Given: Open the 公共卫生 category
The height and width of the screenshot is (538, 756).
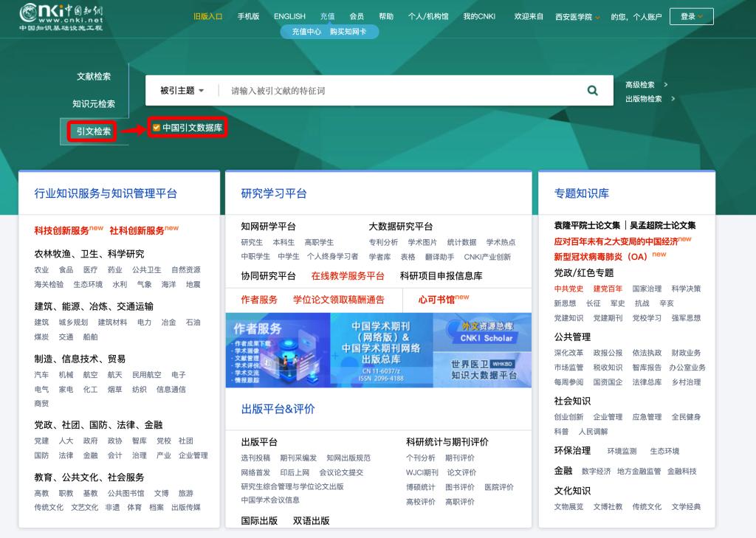Looking at the screenshot, I should tap(147, 269).
